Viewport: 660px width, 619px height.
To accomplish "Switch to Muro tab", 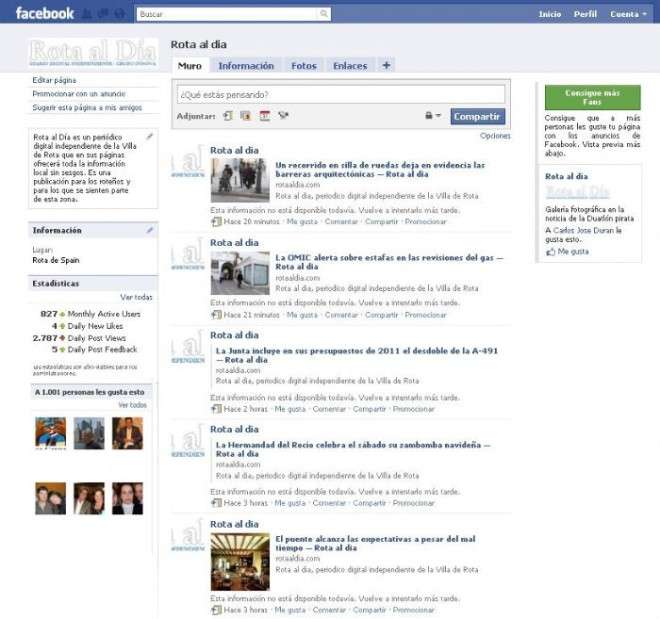I will (189, 66).
